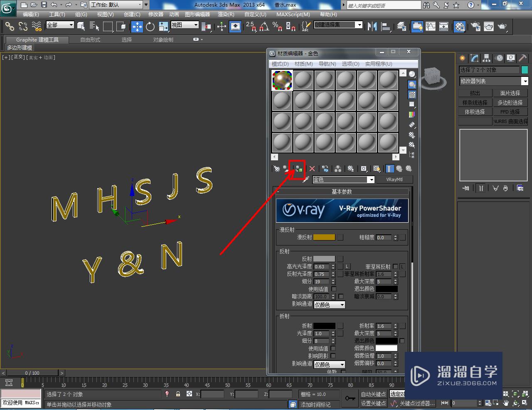The image size is (532, 410).
Task: Pick material from object with eyedropper
Action: [x=306, y=179]
